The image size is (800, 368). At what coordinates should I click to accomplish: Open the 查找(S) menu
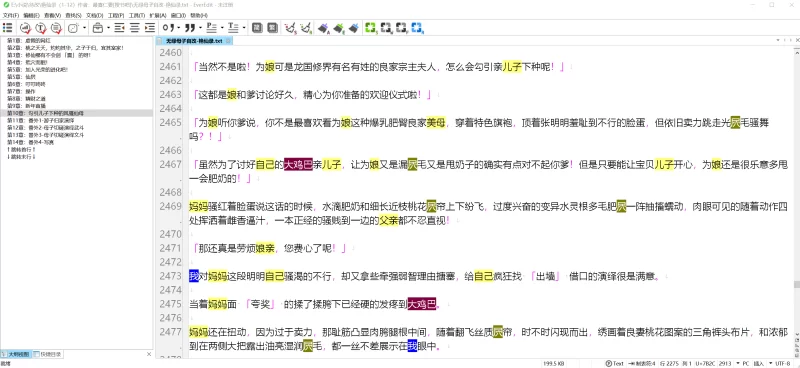(73, 15)
